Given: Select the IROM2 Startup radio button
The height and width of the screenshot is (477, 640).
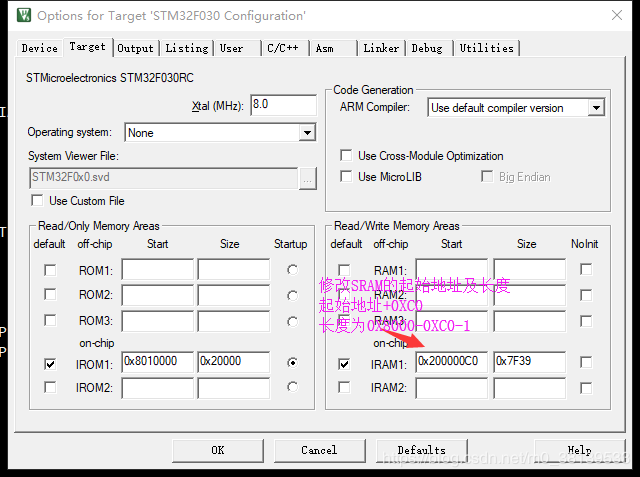Looking at the screenshot, I should [292, 387].
